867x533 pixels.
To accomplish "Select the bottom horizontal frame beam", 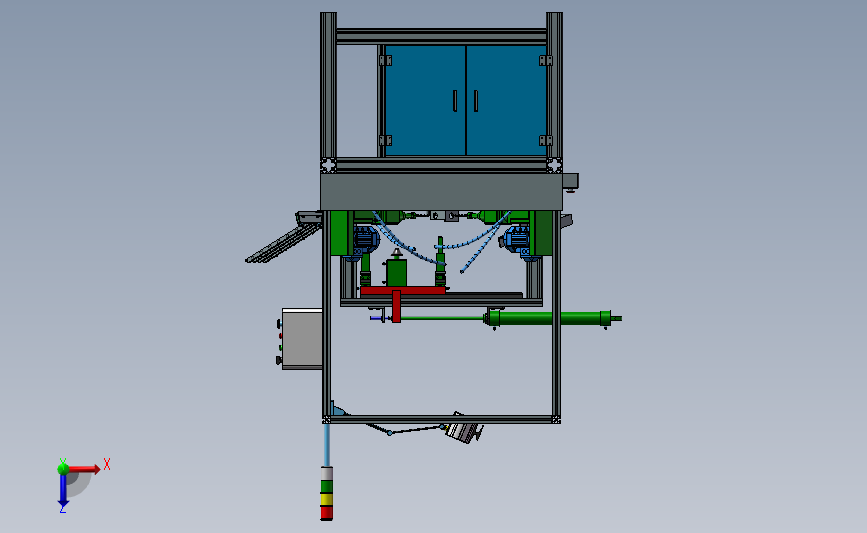I will point(441,420).
